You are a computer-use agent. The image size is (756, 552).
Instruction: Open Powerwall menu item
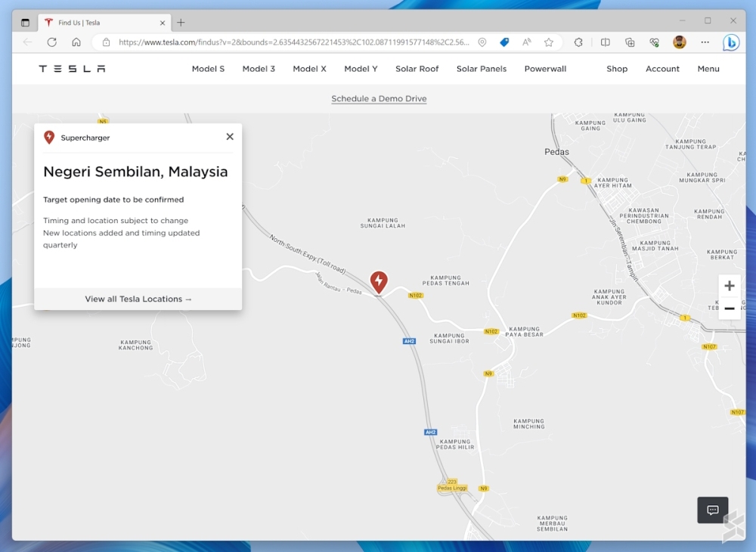click(545, 69)
